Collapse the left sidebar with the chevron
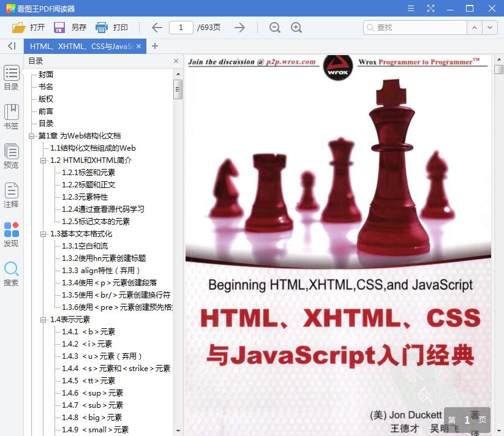Screen dimensions: 504x436 (11, 47)
